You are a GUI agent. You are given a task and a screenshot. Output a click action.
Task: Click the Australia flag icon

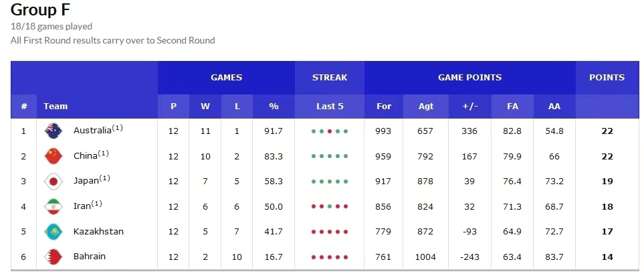[53, 131]
